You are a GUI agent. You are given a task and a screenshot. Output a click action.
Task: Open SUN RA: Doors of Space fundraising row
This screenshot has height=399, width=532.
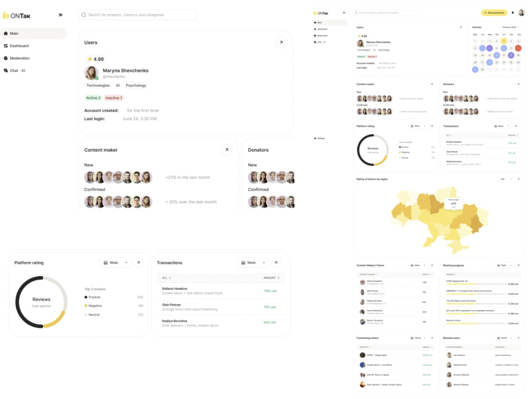(x=395, y=375)
